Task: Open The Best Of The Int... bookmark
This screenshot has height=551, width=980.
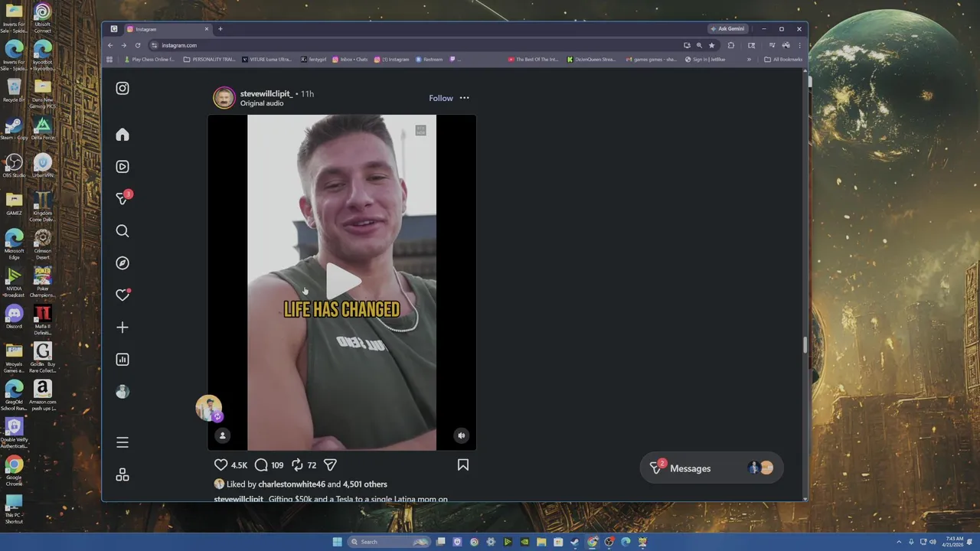Action: click(x=533, y=59)
